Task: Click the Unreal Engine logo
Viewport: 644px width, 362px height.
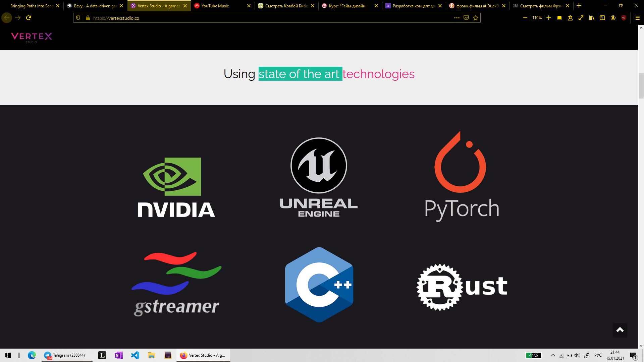Action: tap(319, 177)
